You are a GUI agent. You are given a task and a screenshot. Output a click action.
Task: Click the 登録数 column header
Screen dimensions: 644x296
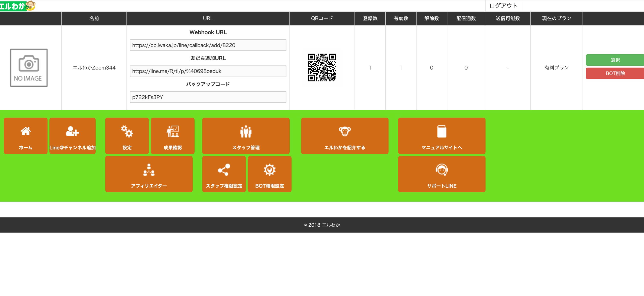[370, 18]
